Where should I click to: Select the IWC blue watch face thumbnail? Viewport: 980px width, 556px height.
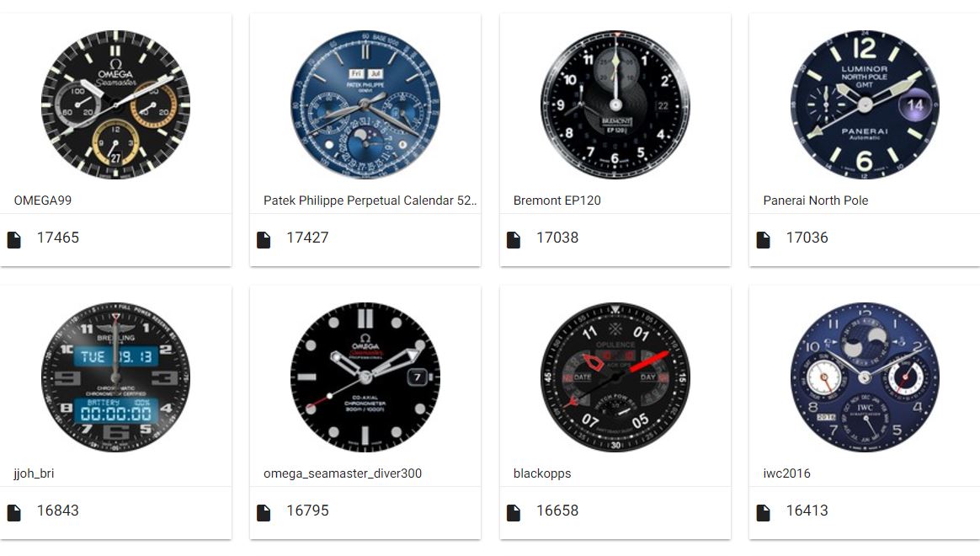(x=865, y=377)
